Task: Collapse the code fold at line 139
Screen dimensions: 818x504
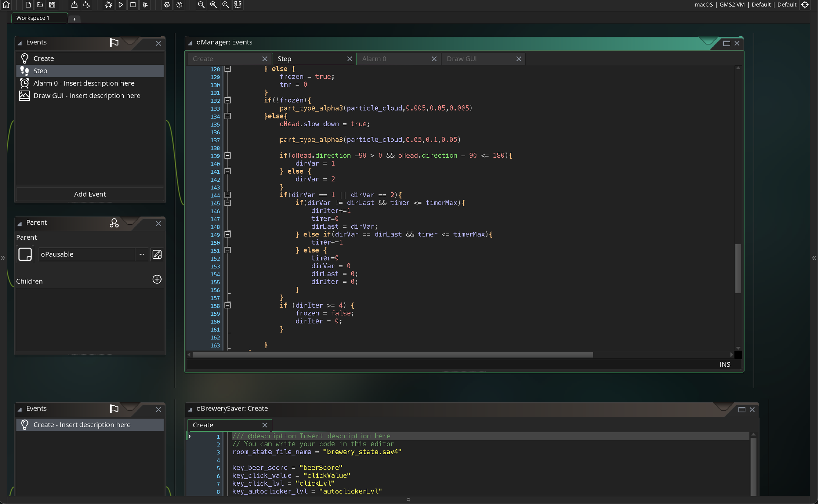Action: (x=227, y=155)
